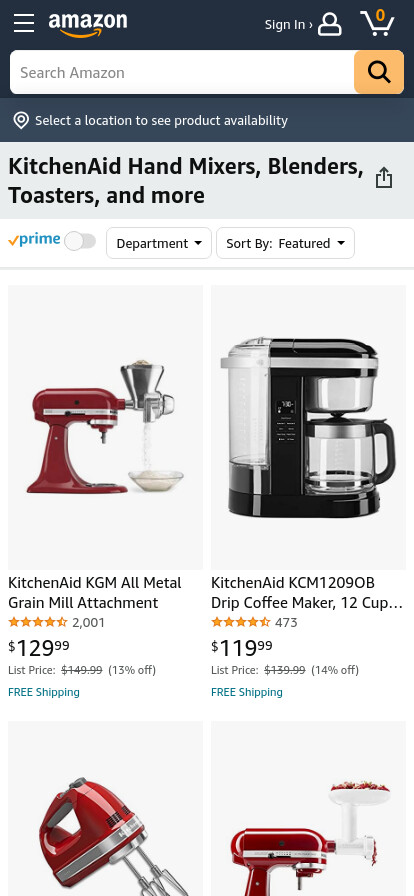Click the location pin icon
The image size is (414, 896).
21,120
